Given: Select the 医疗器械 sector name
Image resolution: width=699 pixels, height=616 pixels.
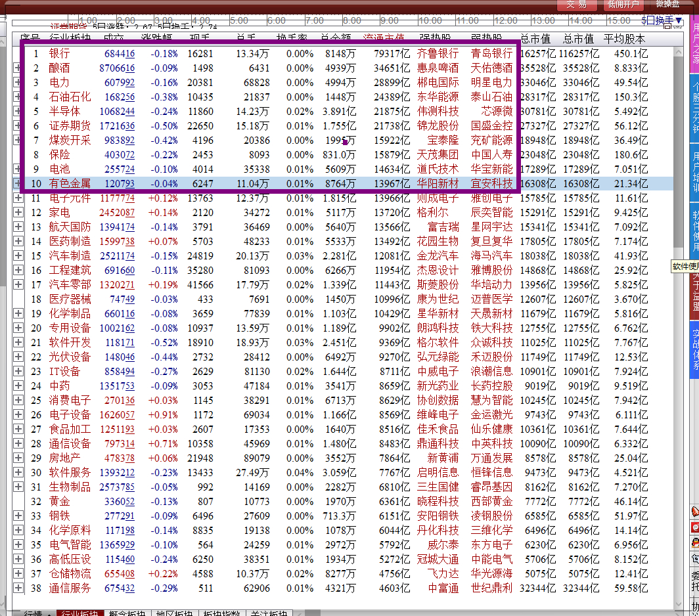Looking at the screenshot, I should 70,299.
